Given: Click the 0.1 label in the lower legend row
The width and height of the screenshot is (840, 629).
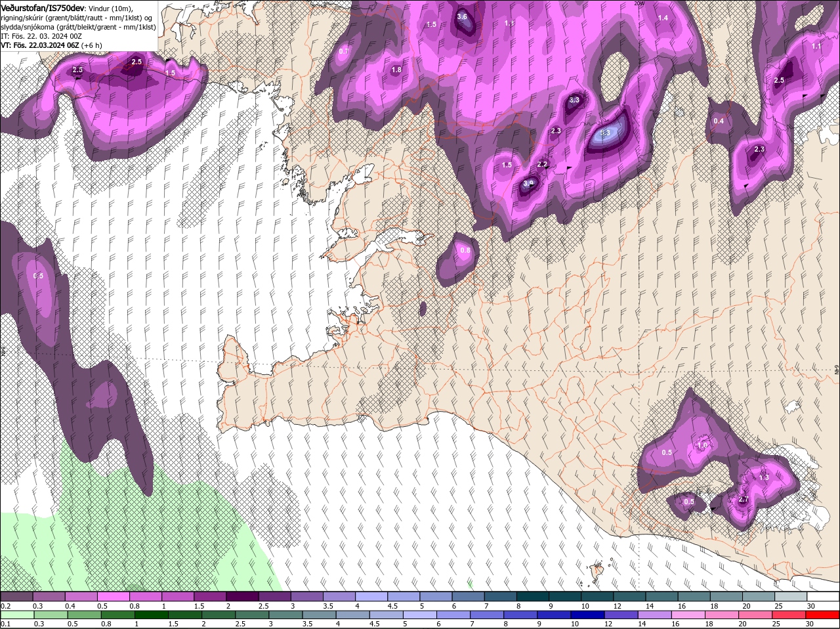Looking at the screenshot, I should 5,624.
